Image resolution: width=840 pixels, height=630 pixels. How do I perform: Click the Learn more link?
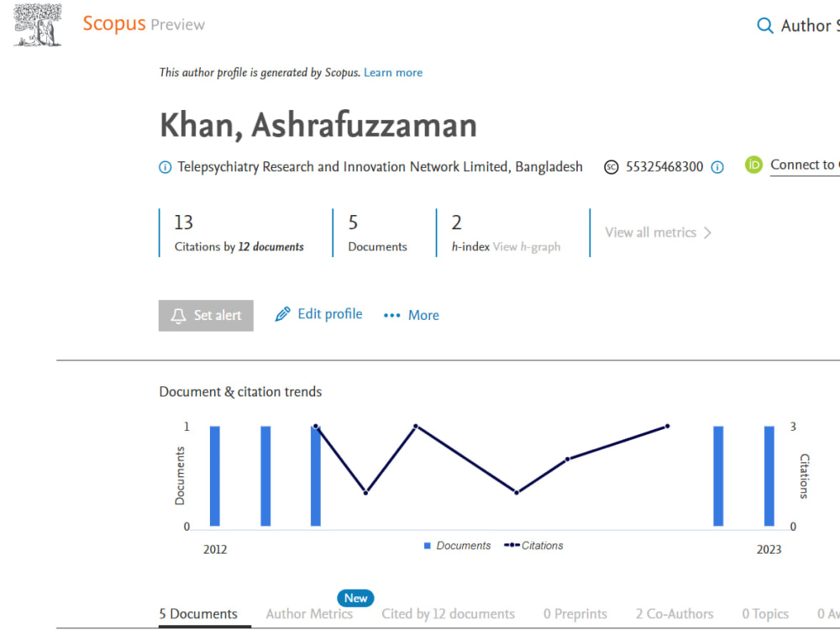[x=393, y=72]
